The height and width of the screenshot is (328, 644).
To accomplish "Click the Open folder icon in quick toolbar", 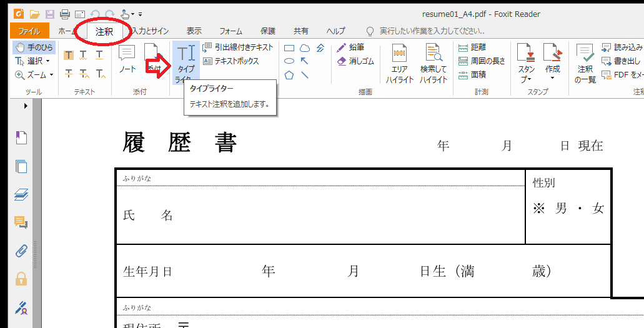I will (34, 14).
